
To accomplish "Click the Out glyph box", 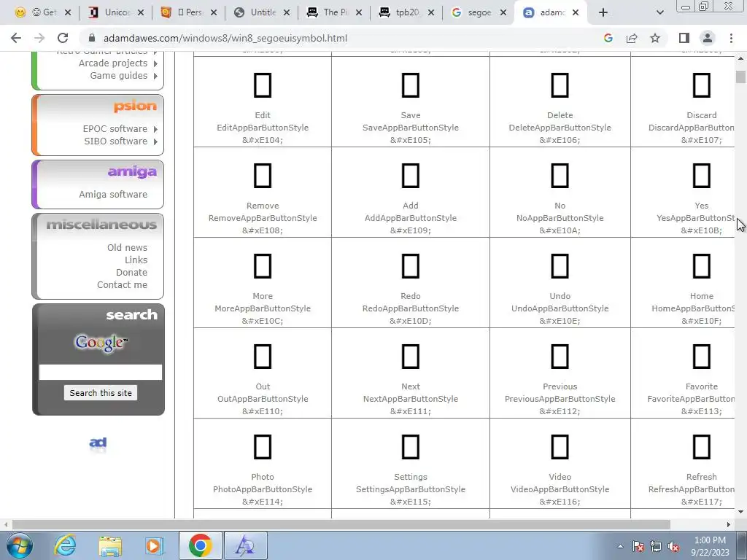I will pos(263,357).
